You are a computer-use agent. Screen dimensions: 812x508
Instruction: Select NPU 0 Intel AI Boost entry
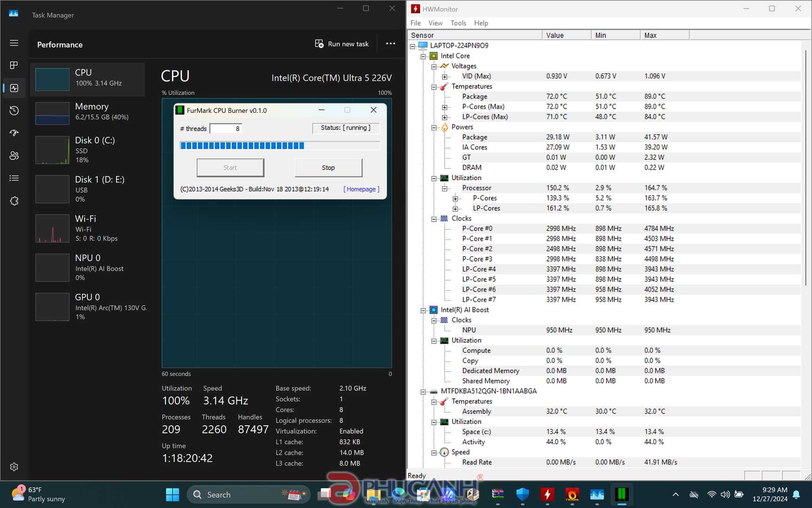pos(87,267)
